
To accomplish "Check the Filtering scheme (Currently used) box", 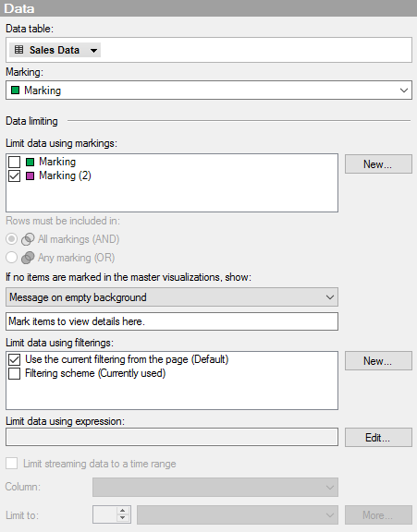I will pos(14,373).
